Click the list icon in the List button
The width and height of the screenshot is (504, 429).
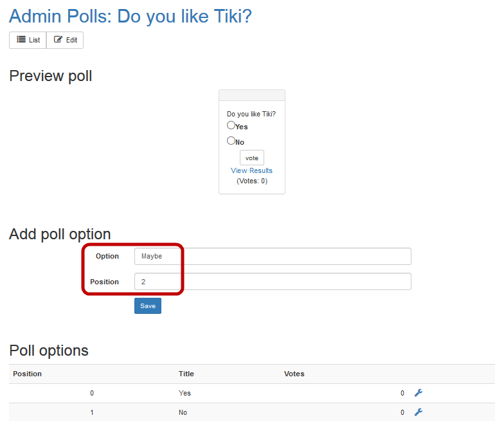tap(21, 40)
